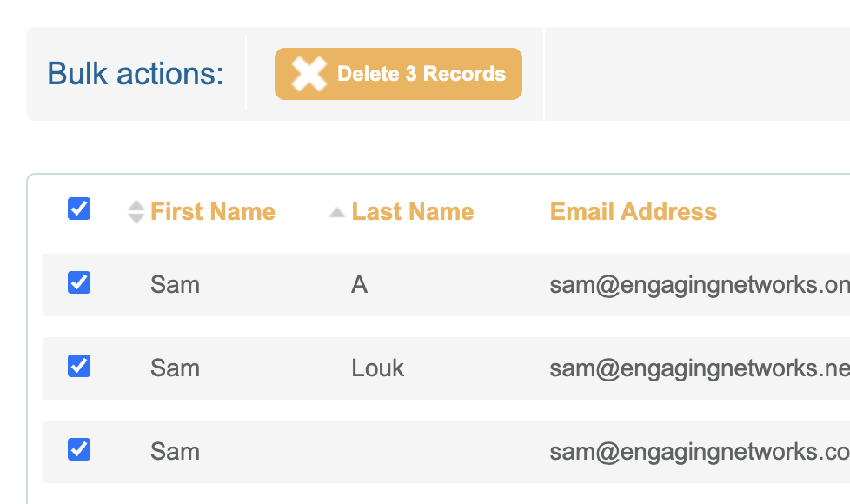Sort by the Email Address column header
This screenshot has width=850, height=504.
pyautogui.click(x=633, y=212)
